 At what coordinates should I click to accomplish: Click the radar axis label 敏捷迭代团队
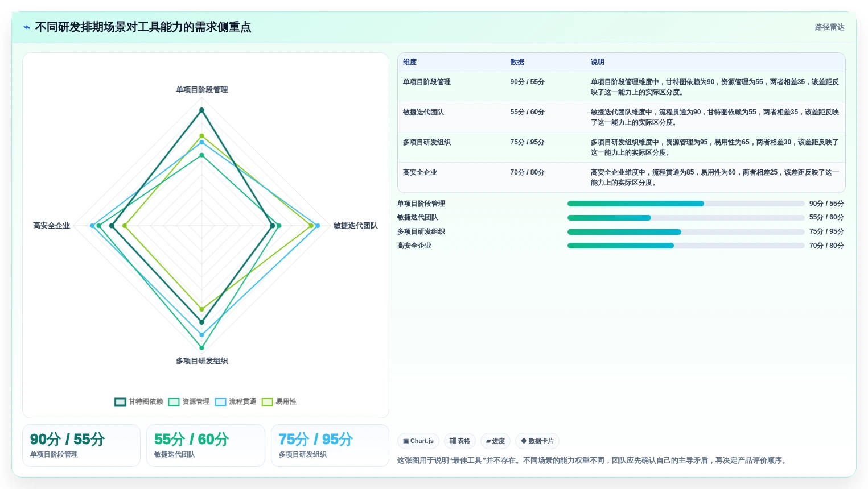tap(355, 226)
